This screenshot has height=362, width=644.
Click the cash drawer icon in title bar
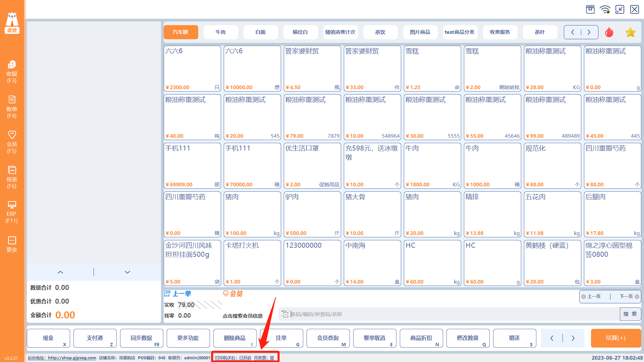pyautogui.click(x=590, y=9)
